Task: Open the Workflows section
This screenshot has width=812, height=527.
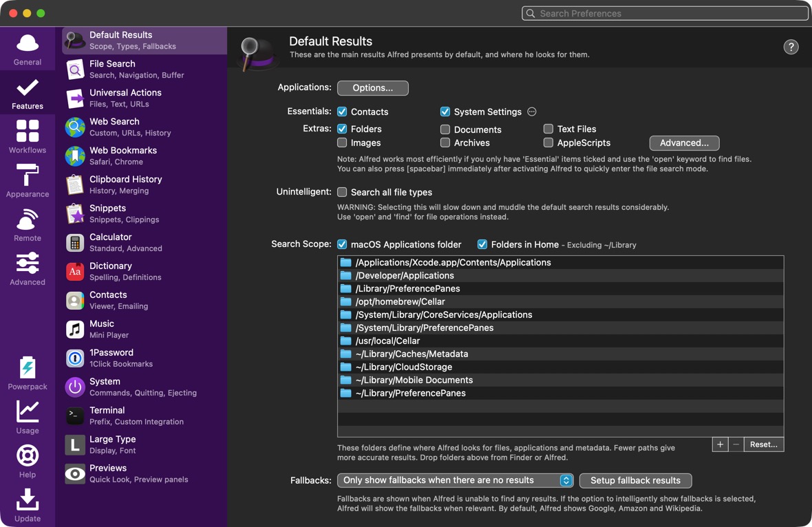Action: [28, 137]
